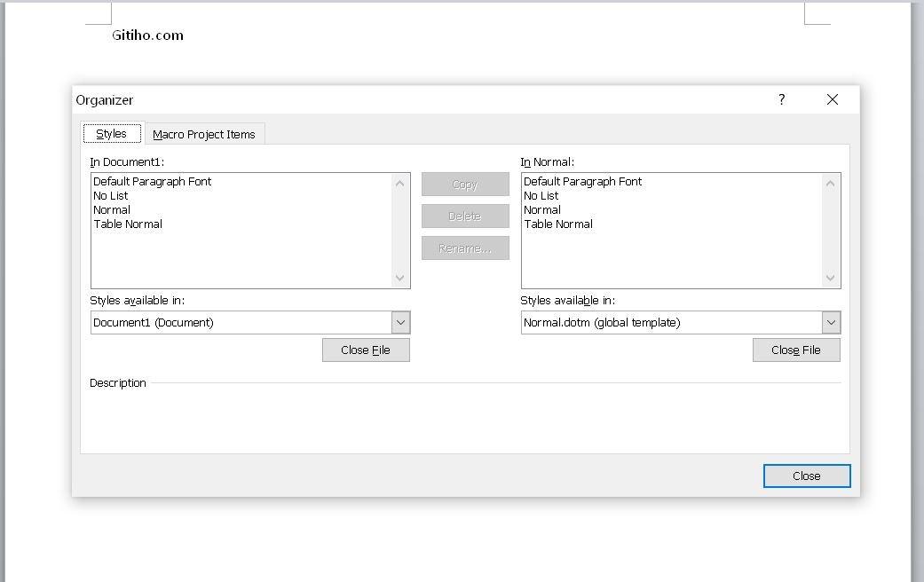This screenshot has width=924, height=582.
Task: Close the Organizer dialog with X icon
Action: pyautogui.click(x=832, y=99)
